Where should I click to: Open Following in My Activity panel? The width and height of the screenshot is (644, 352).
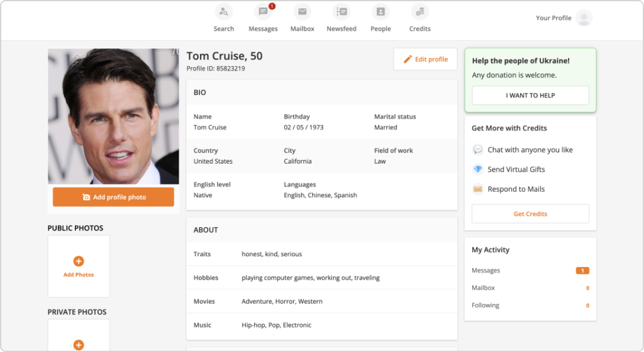pyautogui.click(x=486, y=305)
